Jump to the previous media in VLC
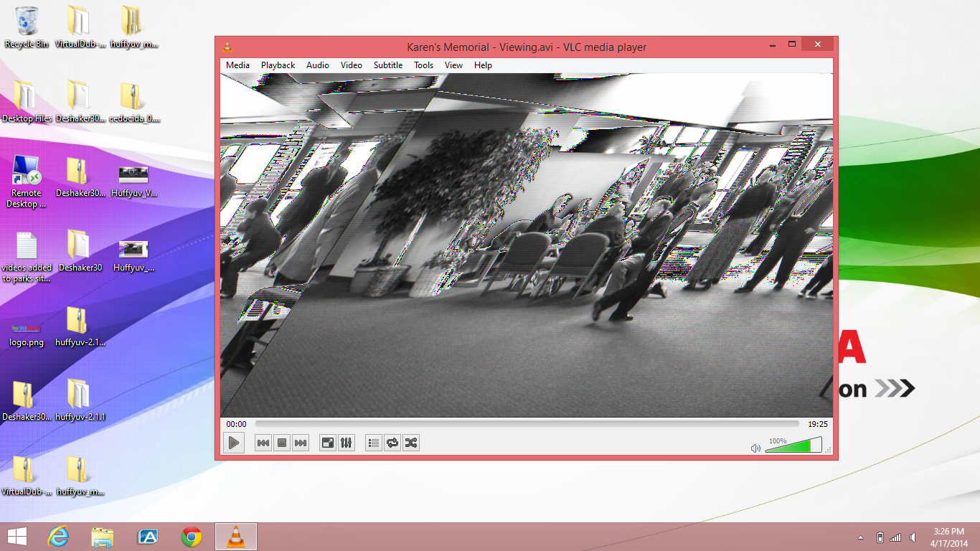Viewport: 980px width, 551px height. [x=263, y=443]
